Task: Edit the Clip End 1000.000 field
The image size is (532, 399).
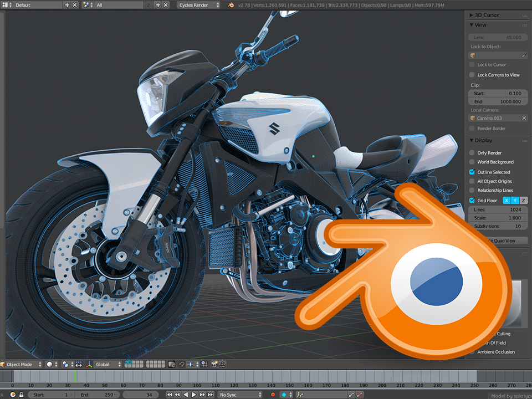Action: click(x=498, y=101)
